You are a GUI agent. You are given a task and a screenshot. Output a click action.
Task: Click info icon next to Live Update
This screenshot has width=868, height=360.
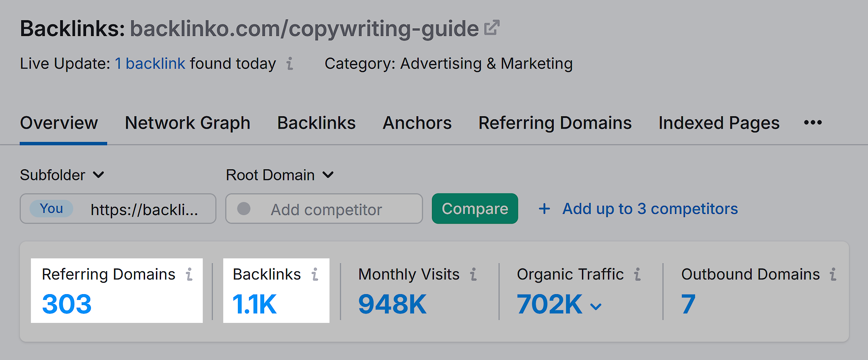tap(290, 64)
